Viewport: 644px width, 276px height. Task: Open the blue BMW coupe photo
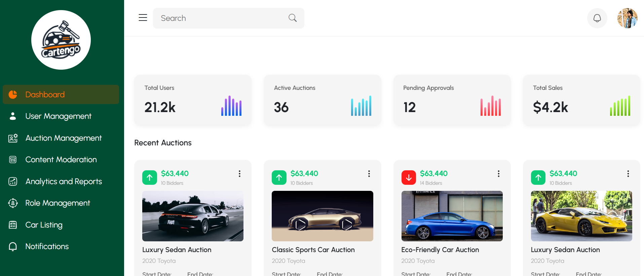(x=452, y=216)
